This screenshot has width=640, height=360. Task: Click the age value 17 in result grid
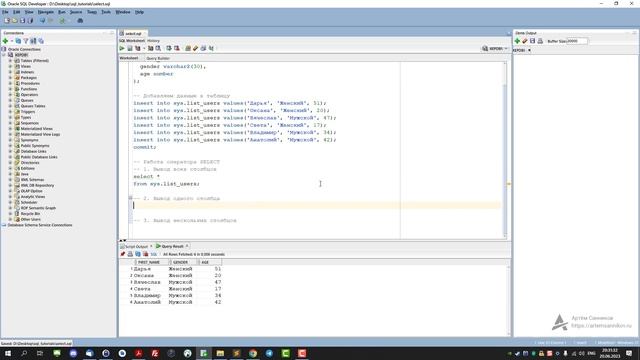click(x=218, y=289)
